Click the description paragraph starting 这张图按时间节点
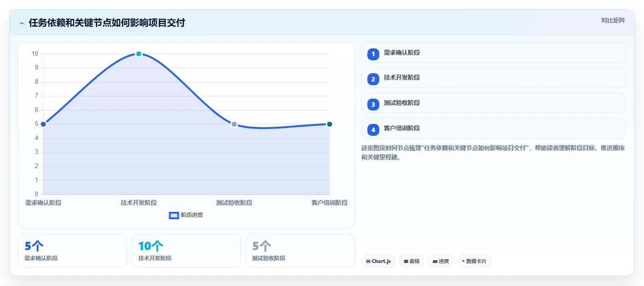644x286 pixels. (x=493, y=152)
